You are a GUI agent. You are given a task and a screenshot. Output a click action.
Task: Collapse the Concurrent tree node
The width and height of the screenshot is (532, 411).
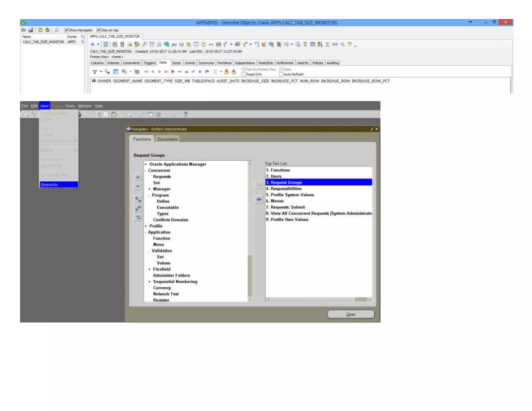145,171
